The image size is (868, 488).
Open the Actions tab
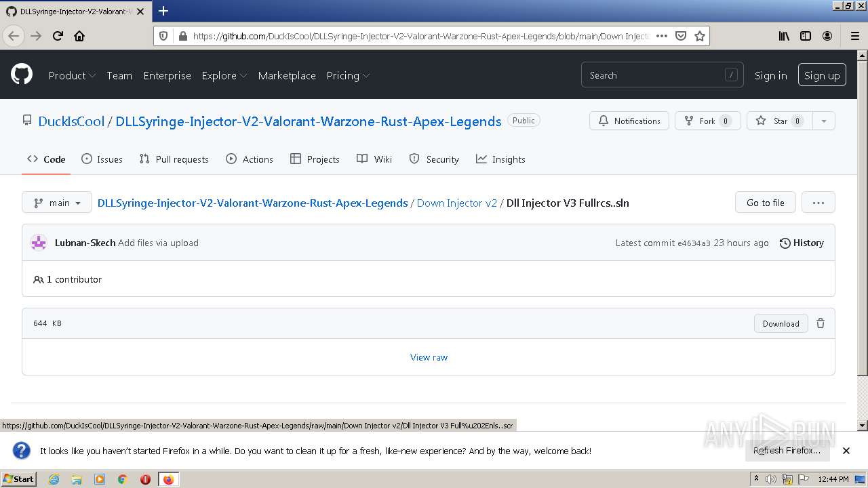click(x=250, y=159)
